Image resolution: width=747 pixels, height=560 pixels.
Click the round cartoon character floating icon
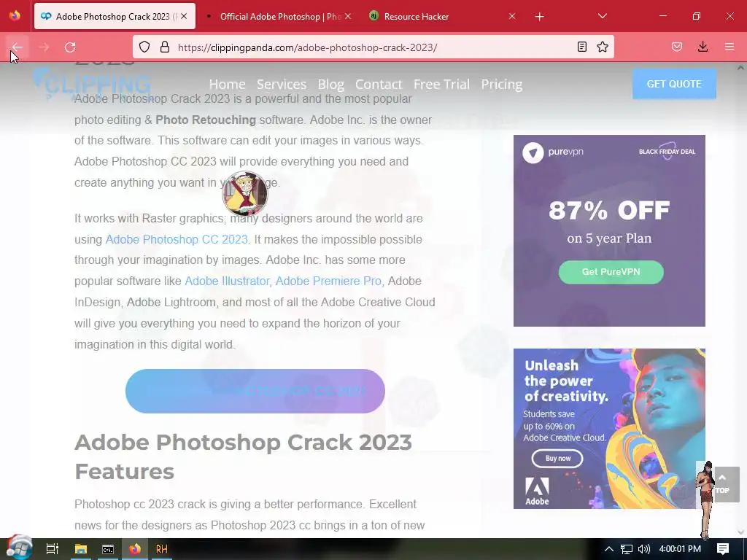click(x=245, y=194)
